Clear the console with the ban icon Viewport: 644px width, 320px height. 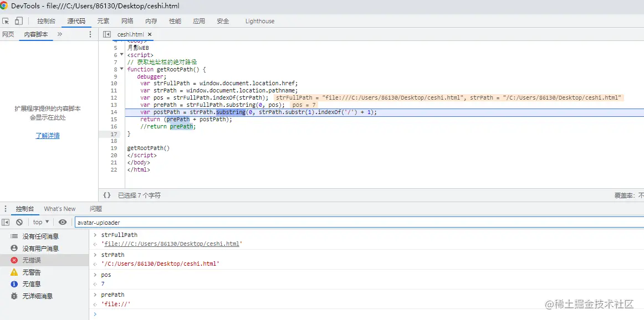[19, 222]
